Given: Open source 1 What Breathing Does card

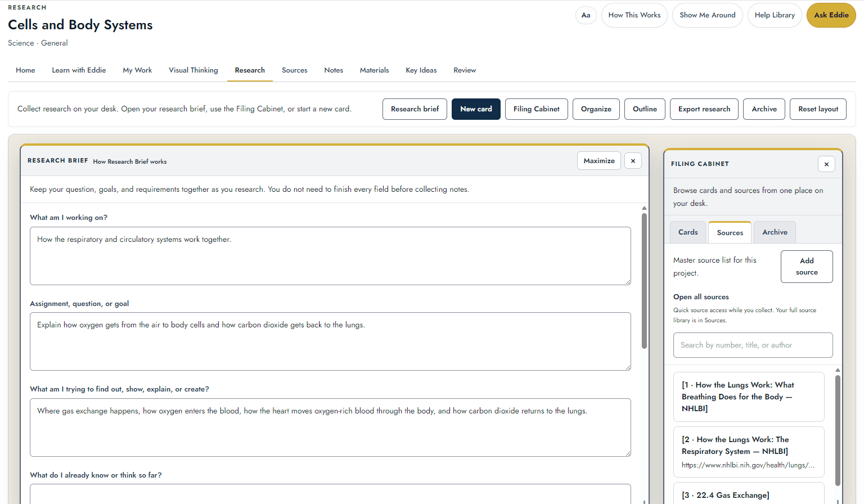Looking at the screenshot, I should tap(749, 397).
